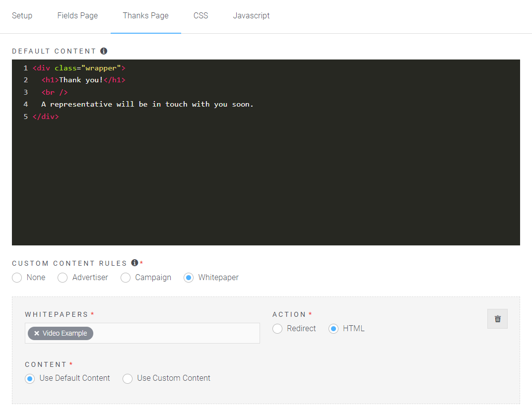This screenshot has height=411, width=532.
Task: Set the action to HTML
Action: click(333, 329)
